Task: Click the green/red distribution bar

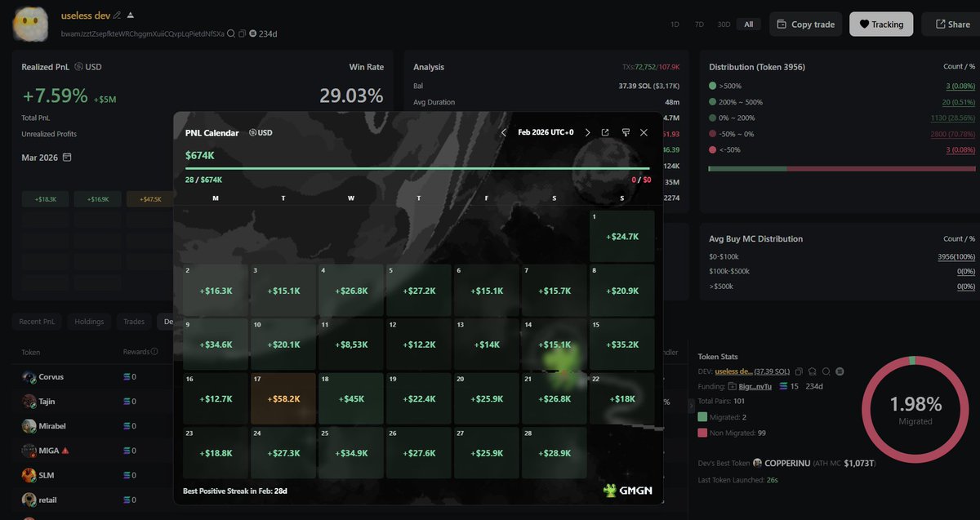Action: point(842,169)
